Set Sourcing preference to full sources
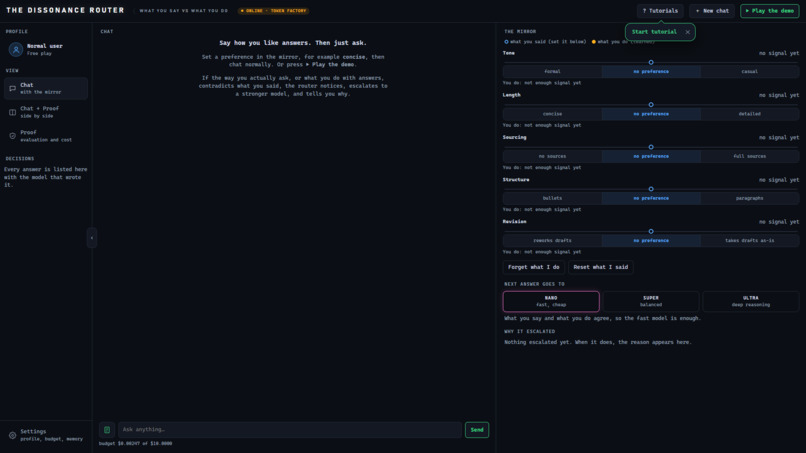The image size is (806, 453). click(x=749, y=156)
